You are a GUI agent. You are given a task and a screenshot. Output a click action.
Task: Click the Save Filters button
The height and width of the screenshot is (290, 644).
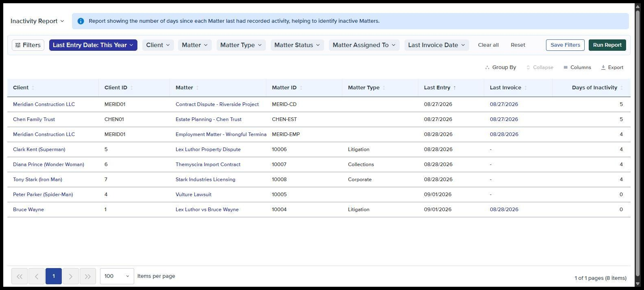click(565, 45)
